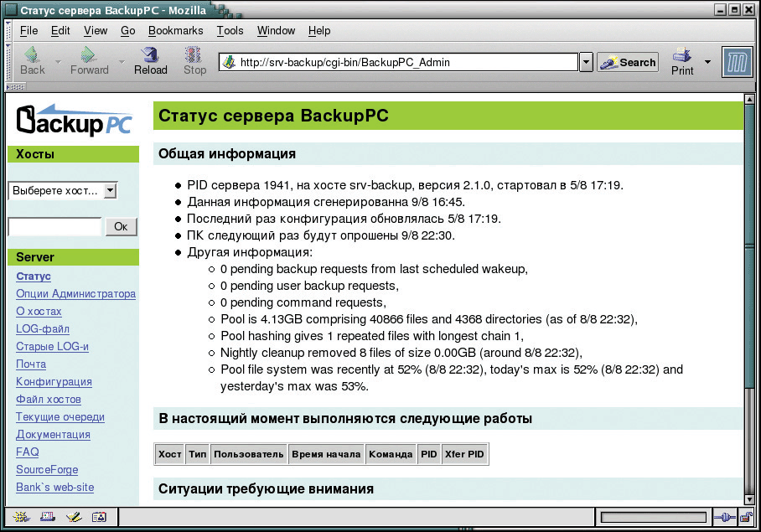Open the 'Конфигурация' sidebar link

pyautogui.click(x=54, y=382)
